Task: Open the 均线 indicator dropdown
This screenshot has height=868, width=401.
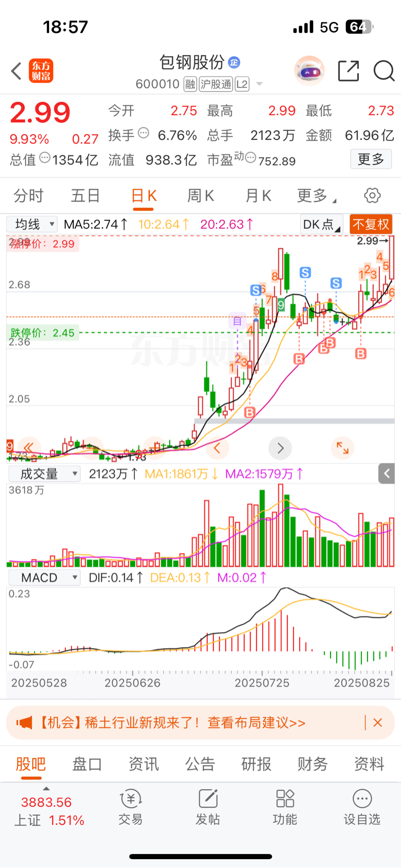Action: pyautogui.click(x=32, y=224)
